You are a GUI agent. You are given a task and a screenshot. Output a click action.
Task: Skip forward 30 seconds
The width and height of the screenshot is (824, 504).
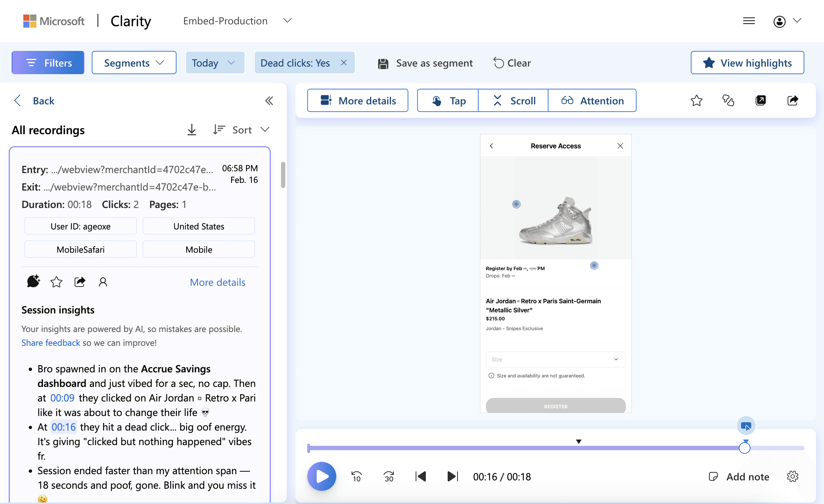coord(388,476)
